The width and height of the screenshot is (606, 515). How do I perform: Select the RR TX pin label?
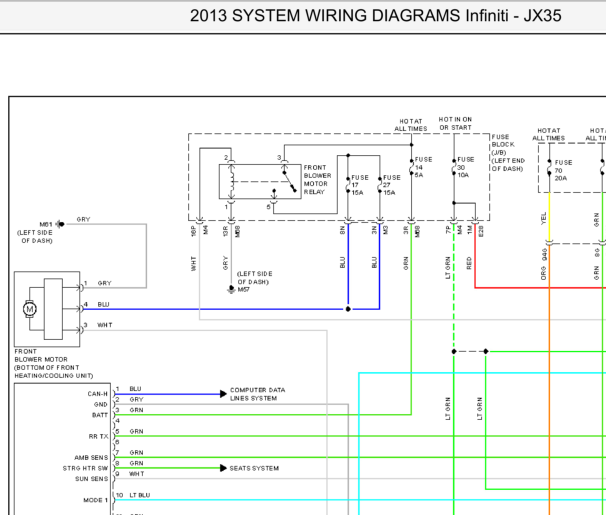[98, 437]
